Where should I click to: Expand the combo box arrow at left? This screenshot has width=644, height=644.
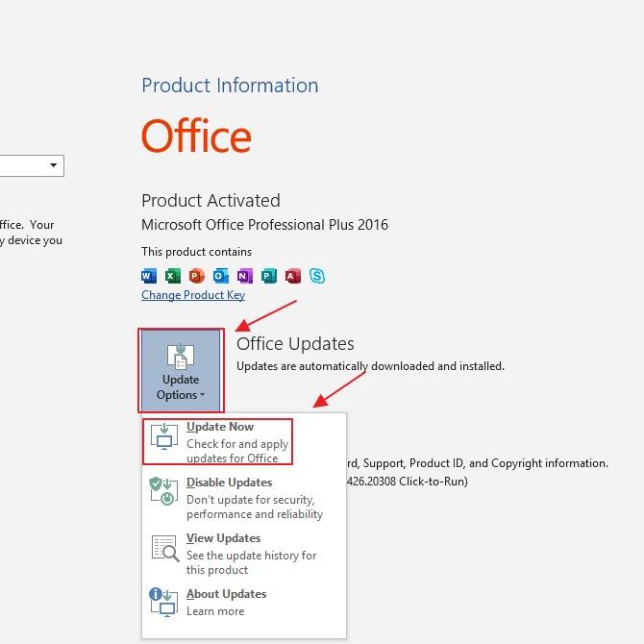[x=54, y=165]
